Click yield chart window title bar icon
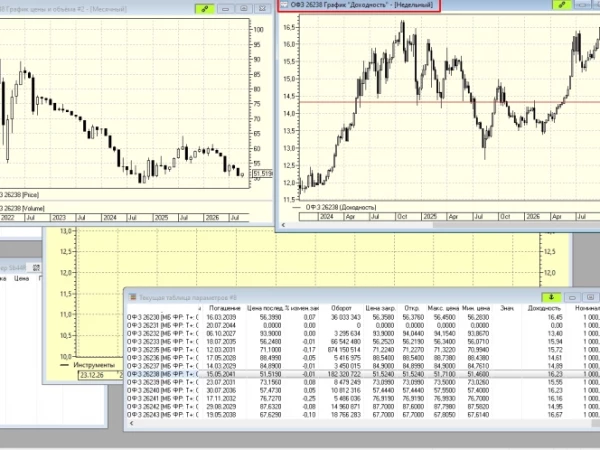 pyautogui.click(x=284, y=5)
